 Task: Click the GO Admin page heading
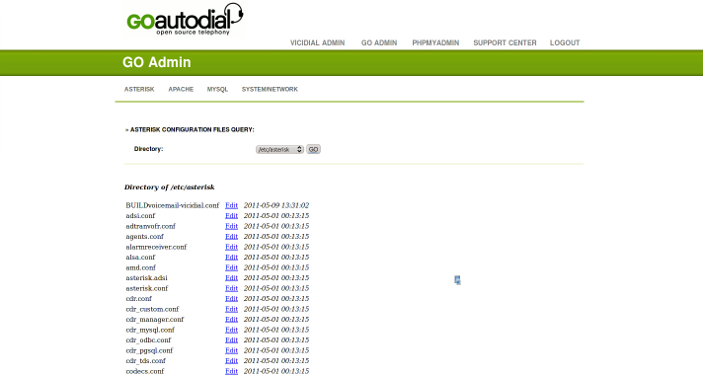[156, 62]
